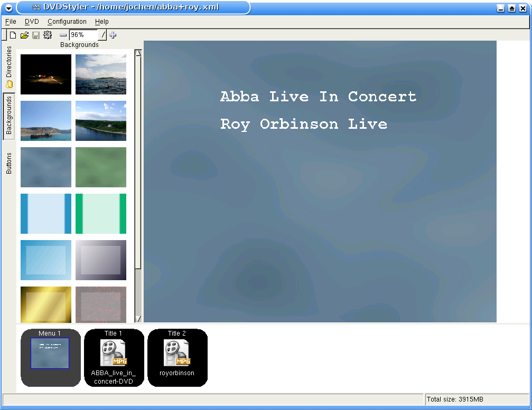Zoom out with the minus icon
532x410 pixels.
(x=63, y=35)
